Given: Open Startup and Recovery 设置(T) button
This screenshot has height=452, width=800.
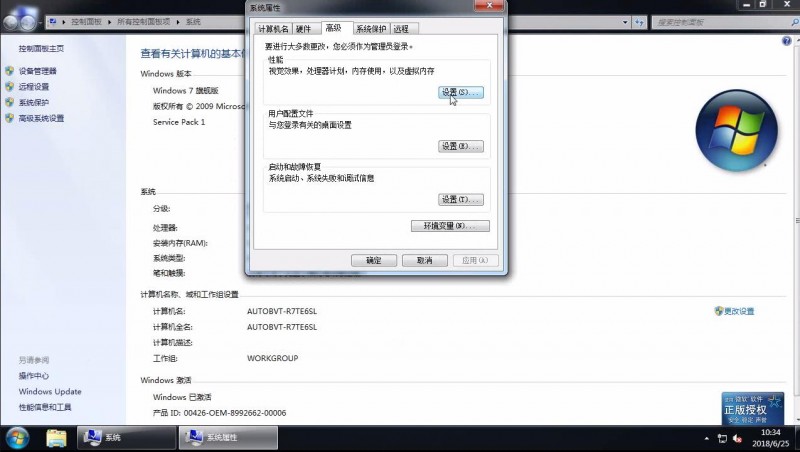Looking at the screenshot, I should (x=461, y=199).
